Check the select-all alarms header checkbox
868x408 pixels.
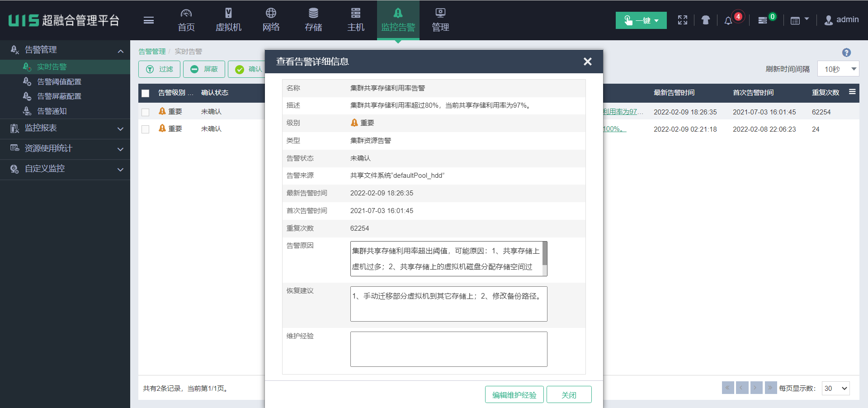(x=146, y=93)
